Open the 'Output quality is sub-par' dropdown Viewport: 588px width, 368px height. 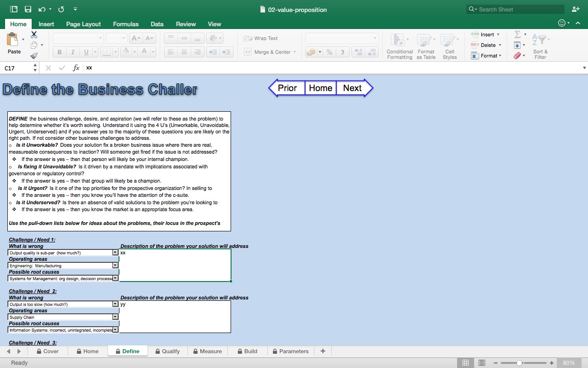[x=115, y=252]
